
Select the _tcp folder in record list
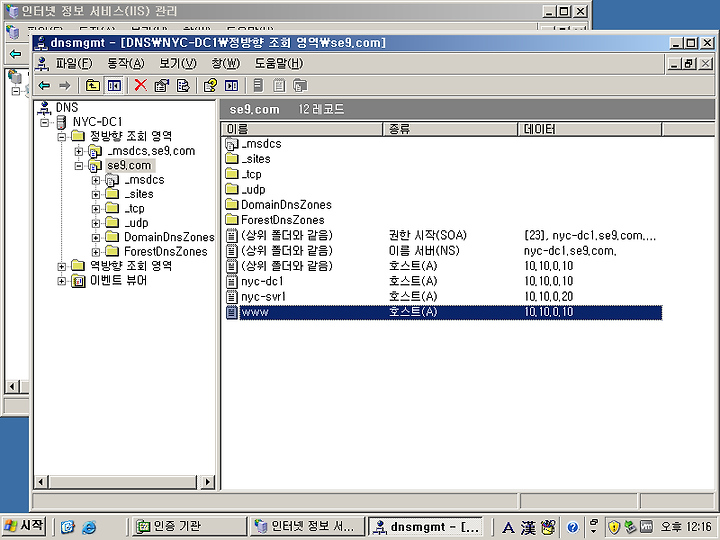coord(251,174)
